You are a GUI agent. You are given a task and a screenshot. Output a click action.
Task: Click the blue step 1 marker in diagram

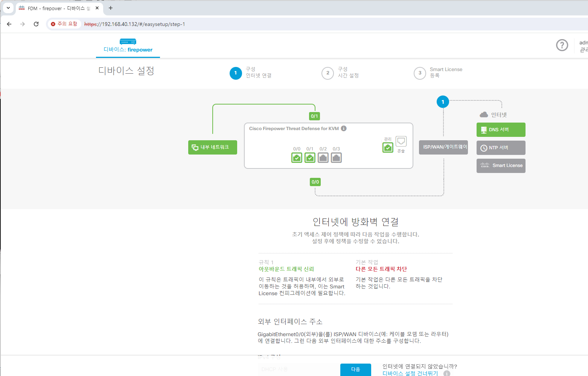pos(443,102)
